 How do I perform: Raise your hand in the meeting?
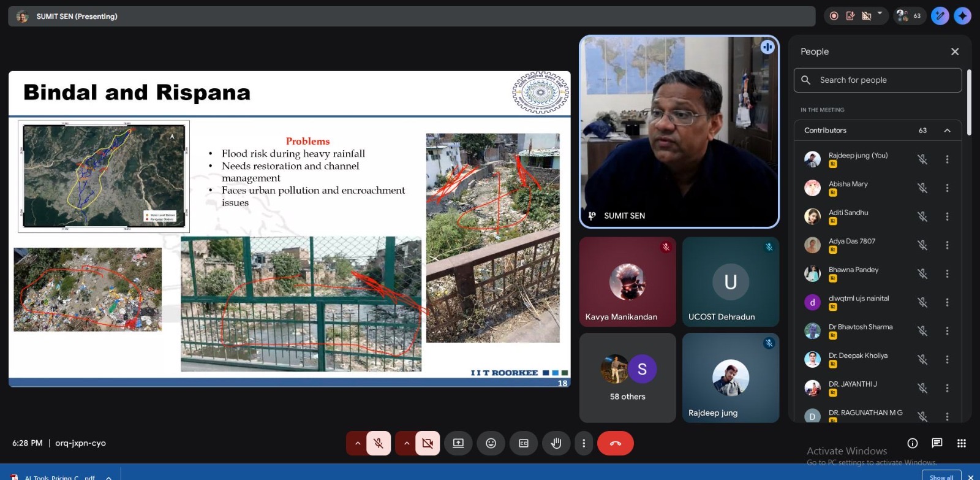point(556,443)
